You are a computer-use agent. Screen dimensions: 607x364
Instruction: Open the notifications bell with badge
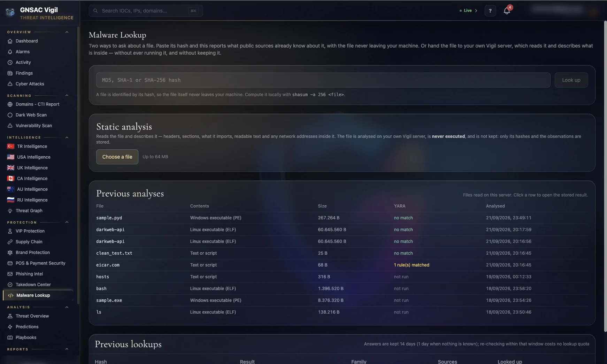[x=507, y=11]
